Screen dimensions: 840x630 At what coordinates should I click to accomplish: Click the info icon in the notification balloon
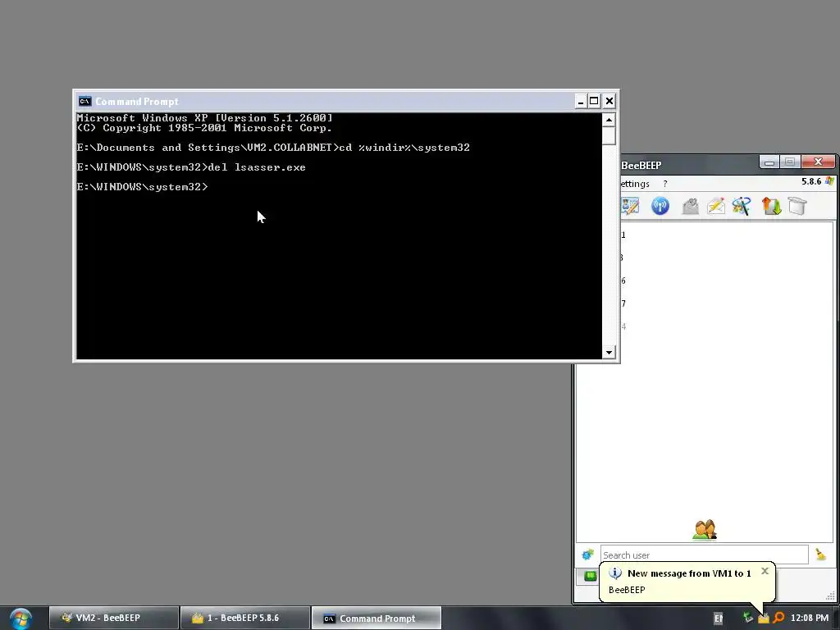(x=615, y=573)
